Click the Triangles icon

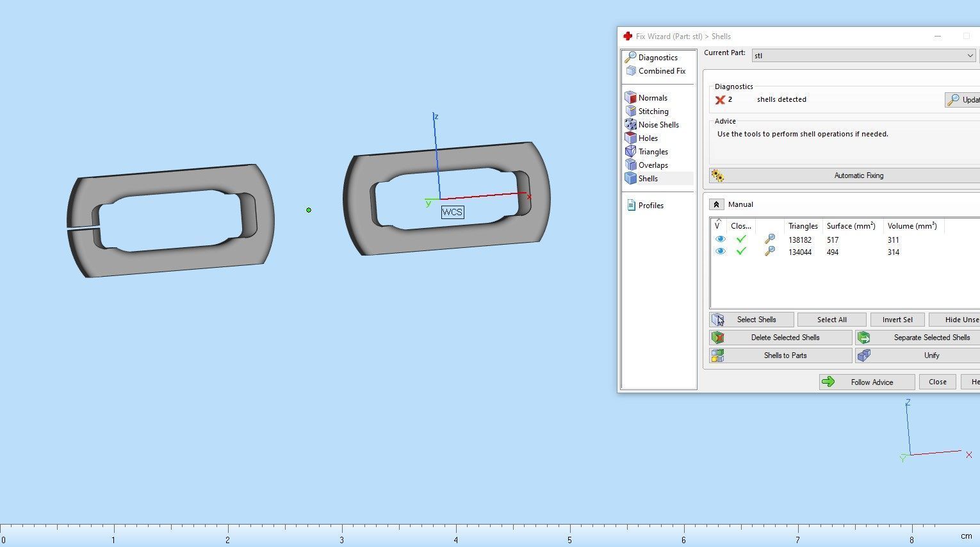point(631,152)
